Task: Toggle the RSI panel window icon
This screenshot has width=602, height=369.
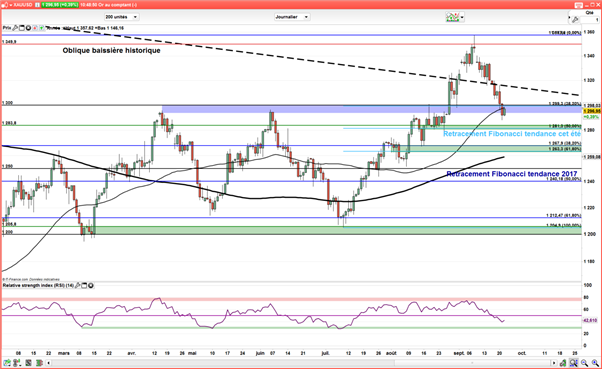Action: coord(84,285)
